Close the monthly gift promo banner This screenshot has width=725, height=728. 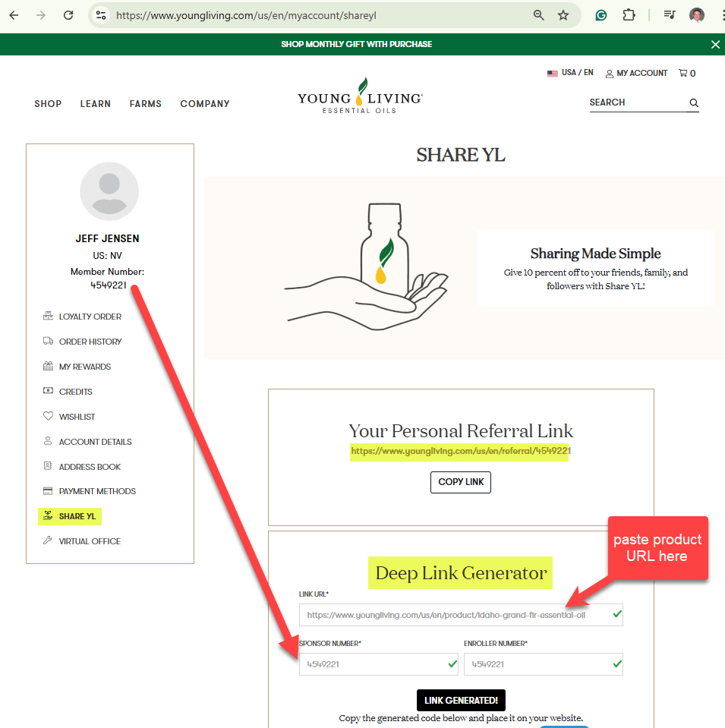pyautogui.click(x=715, y=45)
